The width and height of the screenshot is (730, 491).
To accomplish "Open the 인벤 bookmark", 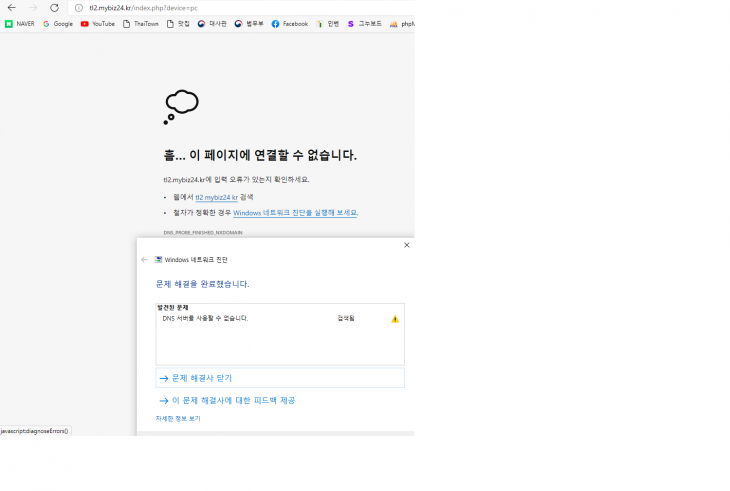I will pos(328,24).
